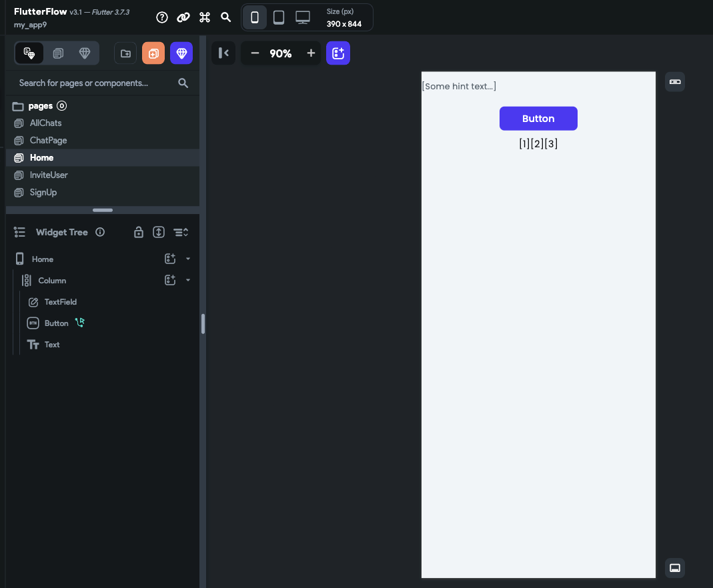Image resolution: width=713 pixels, height=588 pixels.
Task: Click the hint text field on canvas
Action: [538, 87]
